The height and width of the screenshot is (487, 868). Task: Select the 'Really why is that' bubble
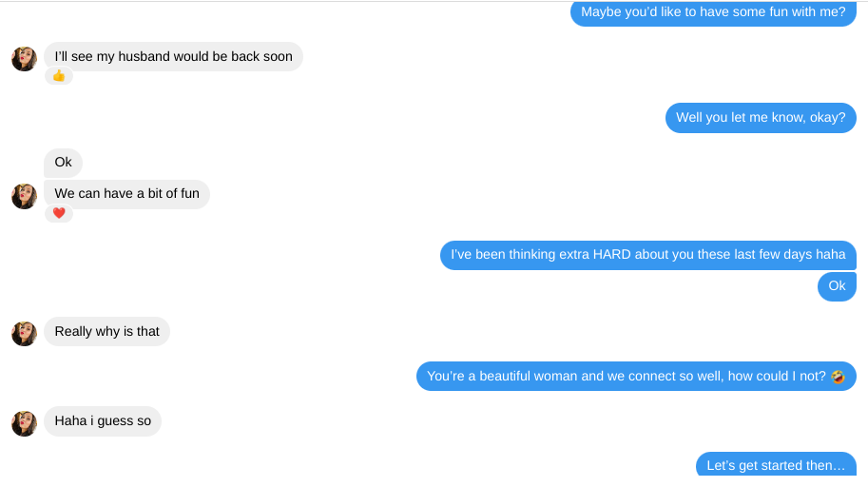[x=106, y=331]
